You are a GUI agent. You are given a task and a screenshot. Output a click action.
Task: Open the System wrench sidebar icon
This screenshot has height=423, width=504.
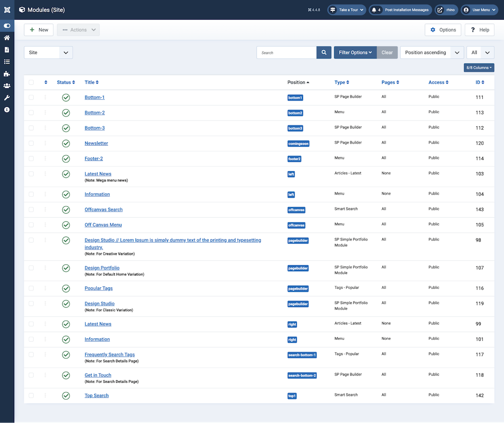click(x=7, y=98)
